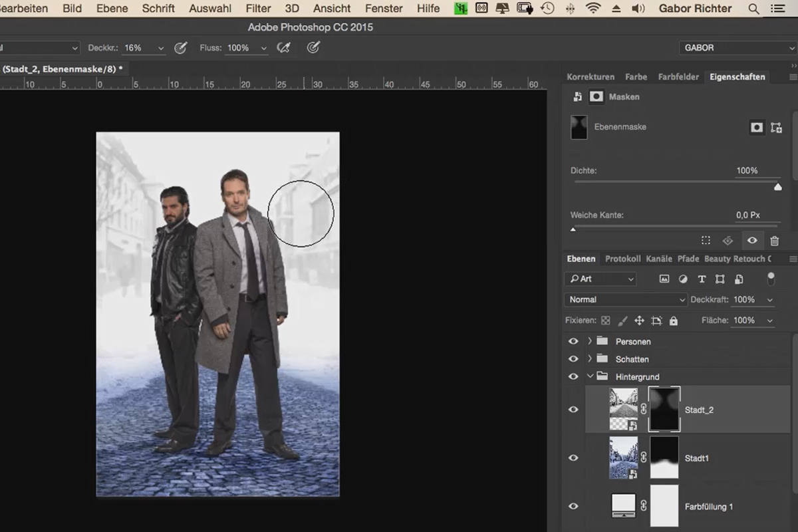
Task: Click the delete mask trash icon
Action: click(x=775, y=241)
